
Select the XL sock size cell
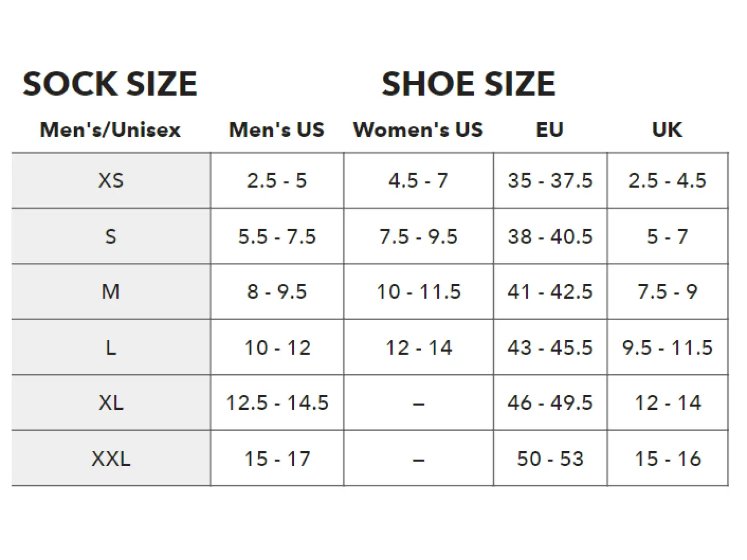click(111, 403)
